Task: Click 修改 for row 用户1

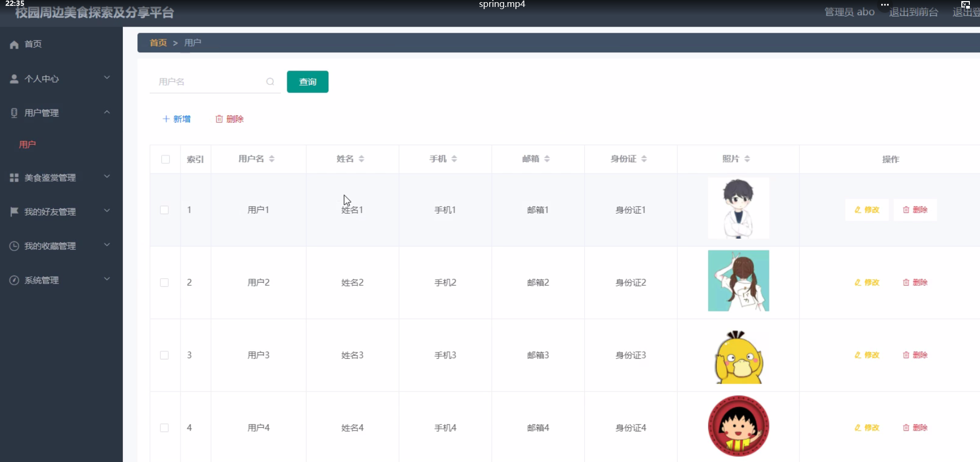Action: pos(867,210)
